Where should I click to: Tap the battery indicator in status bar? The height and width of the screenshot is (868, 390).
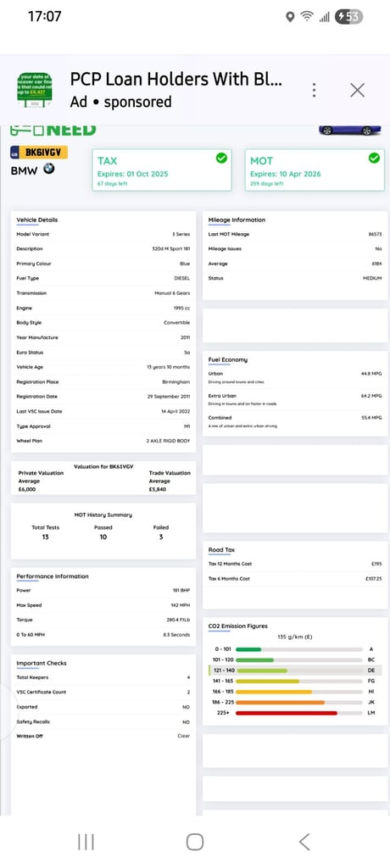click(348, 17)
